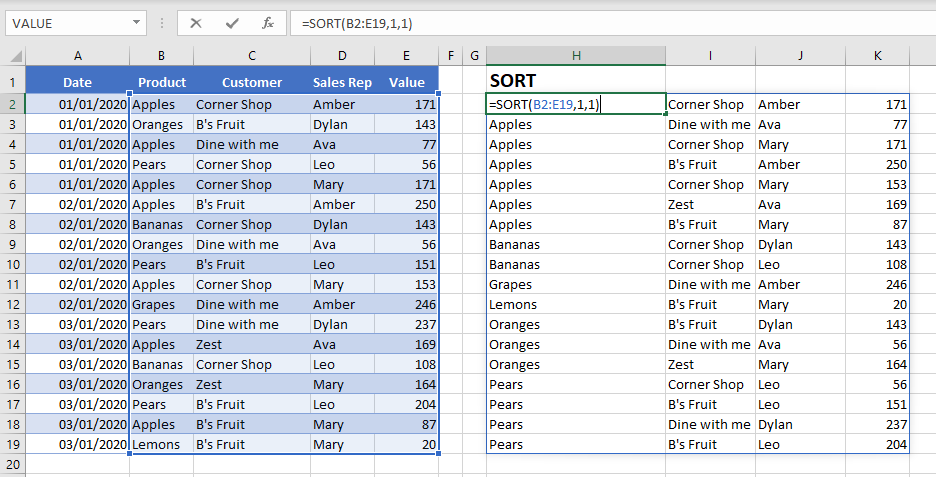
Task: Select Grapes cell in column B
Action: click(x=162, y=304)
